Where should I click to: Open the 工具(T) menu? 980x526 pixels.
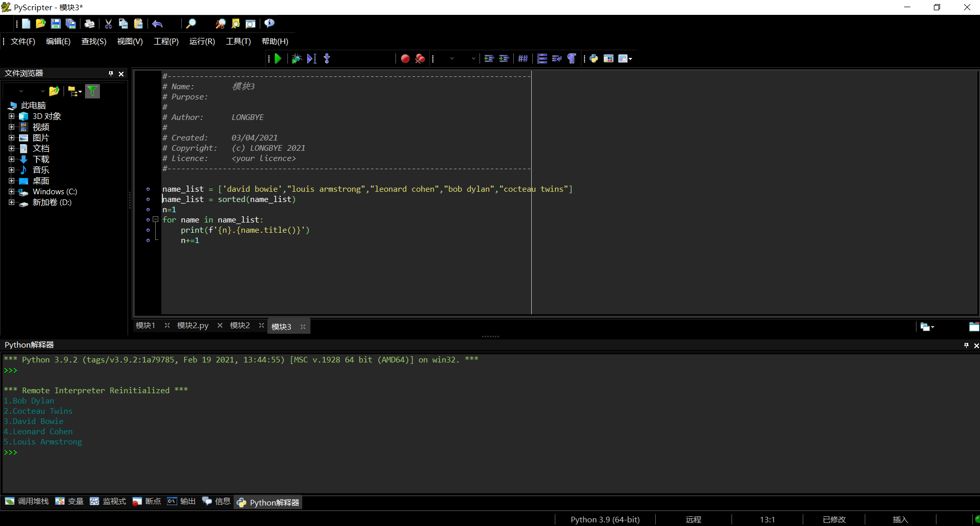coord(239,42)
